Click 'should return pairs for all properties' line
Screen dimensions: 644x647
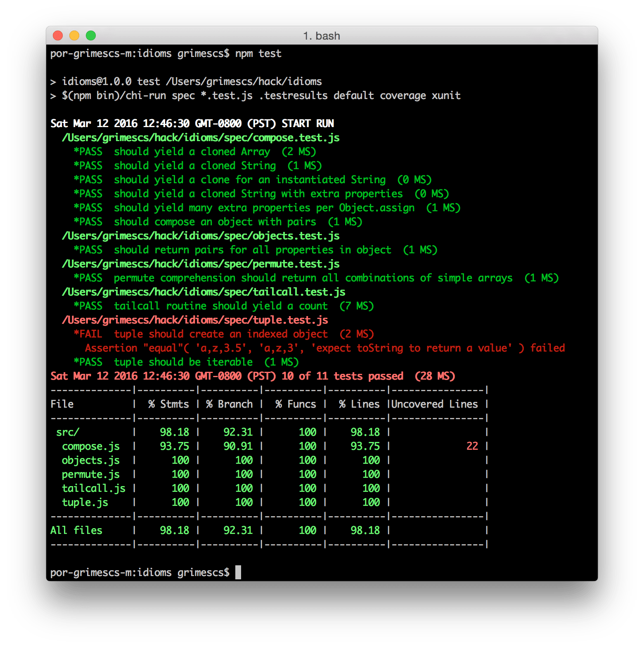pos(256,250)
